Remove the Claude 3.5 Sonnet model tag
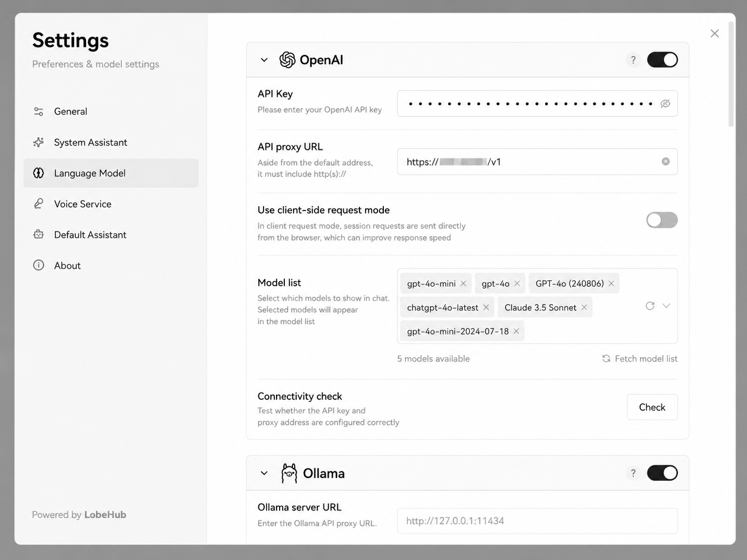 coord(584,307)
